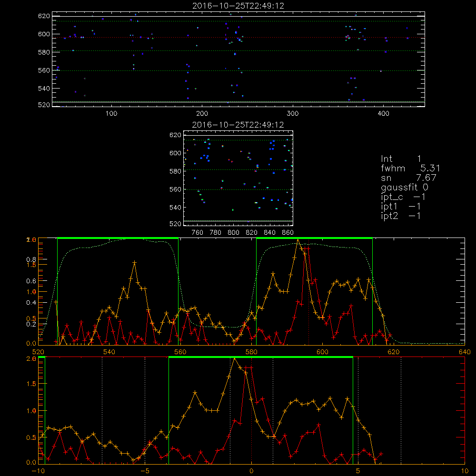Click white y-axis label "0.8" on third plot
This screenshot has width=476, height=476.
point(31,259)
